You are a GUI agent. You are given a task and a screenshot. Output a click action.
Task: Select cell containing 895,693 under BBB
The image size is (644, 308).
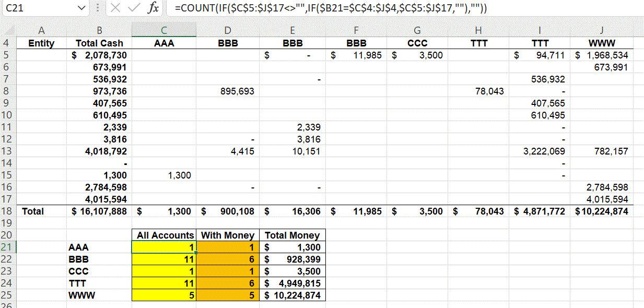click(x=228, y=91)
